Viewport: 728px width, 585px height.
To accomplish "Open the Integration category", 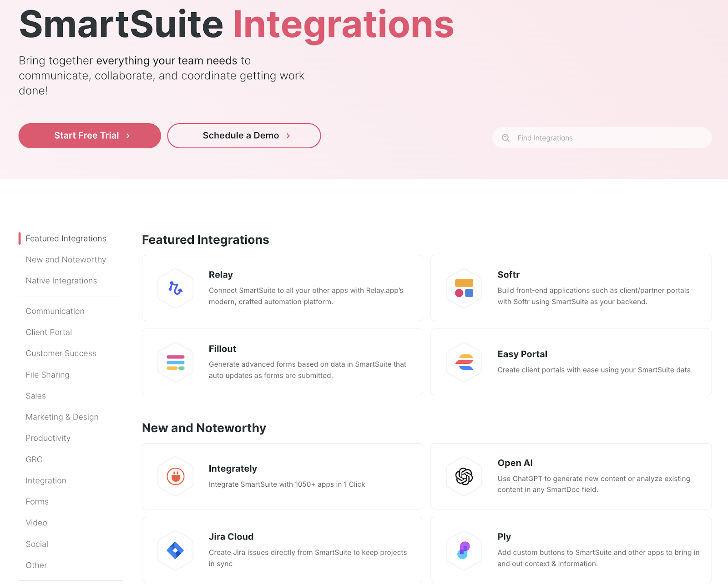I will (x=46, y=480).
